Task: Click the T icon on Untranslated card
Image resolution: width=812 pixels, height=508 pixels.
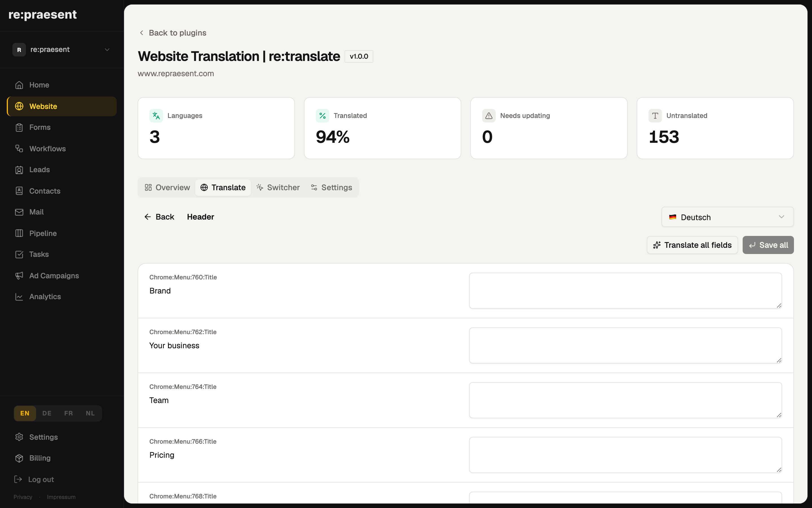Action: (x=655, y=116)
